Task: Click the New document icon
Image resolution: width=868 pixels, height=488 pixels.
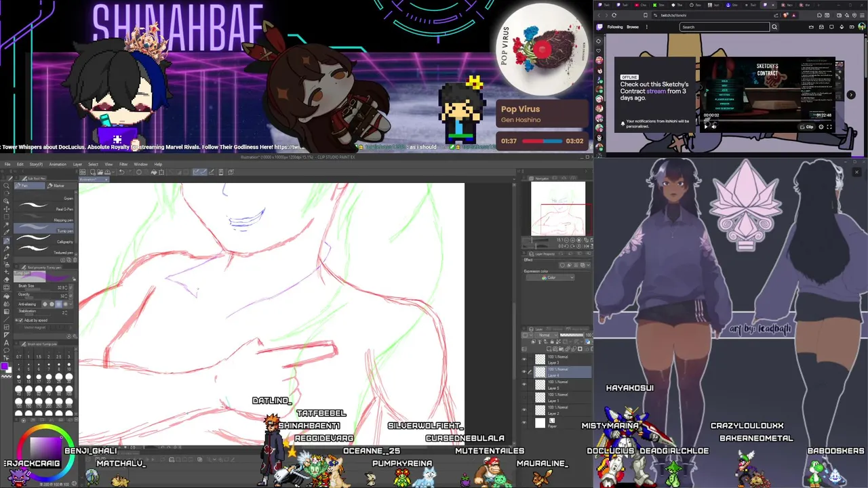Action: click(93, 172)
